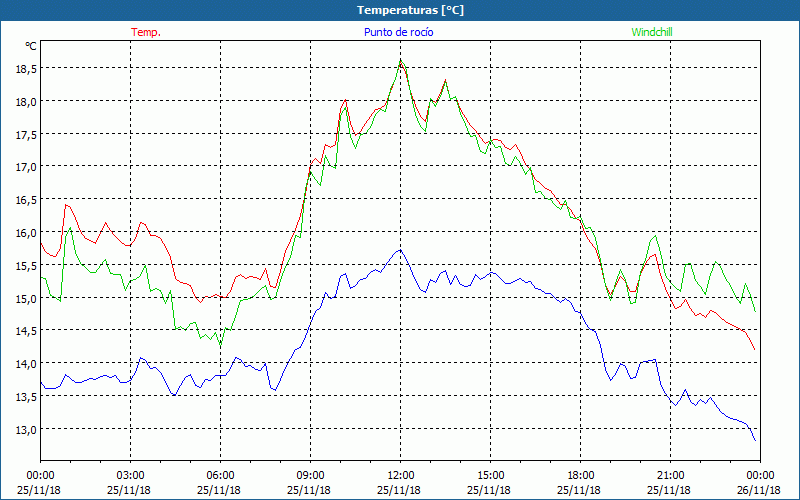Click the '°C' unit label on axis
Image resolution: width=800 pixels, height=500 pixels.
tap(31, 46)
